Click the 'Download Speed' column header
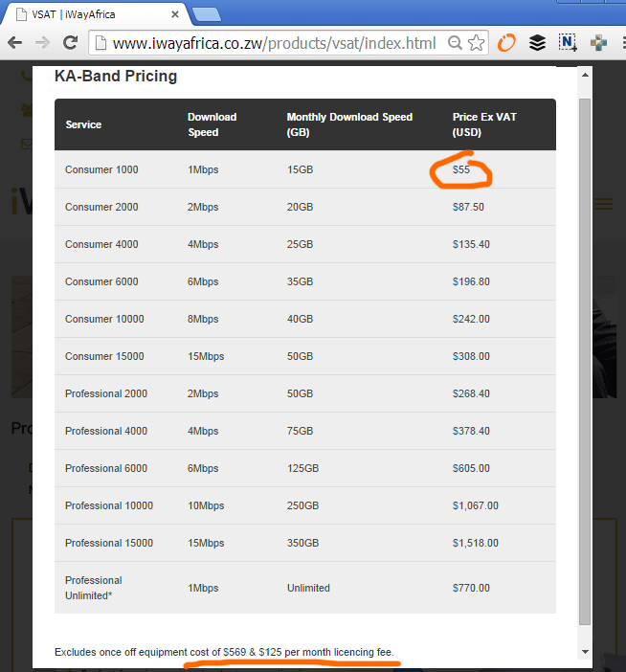Screen dimensions: 626x672 pyautogui.click(x=212, y=124)
